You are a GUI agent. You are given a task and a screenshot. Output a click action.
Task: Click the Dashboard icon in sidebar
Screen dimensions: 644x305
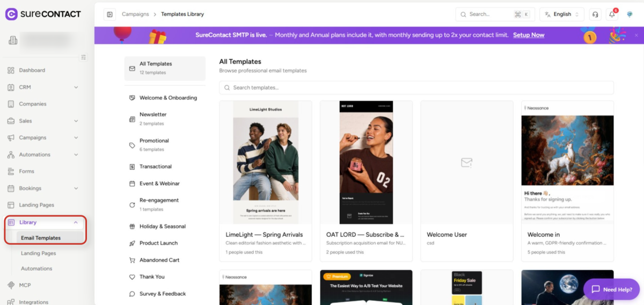[x=11, y=70]
